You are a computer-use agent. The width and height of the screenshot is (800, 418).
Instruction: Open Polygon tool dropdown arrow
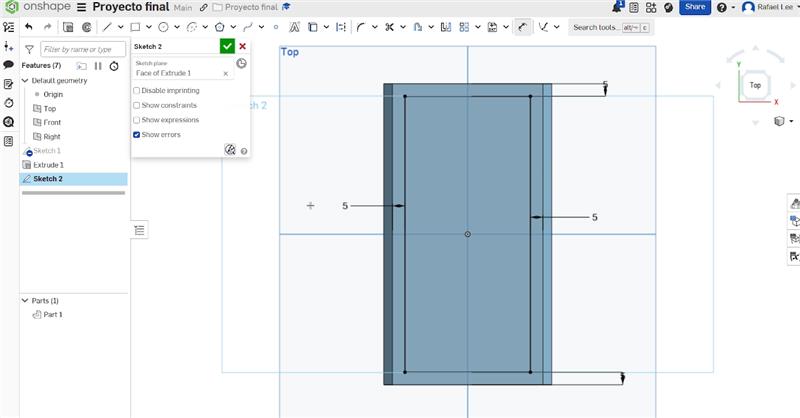click(233, 27)
